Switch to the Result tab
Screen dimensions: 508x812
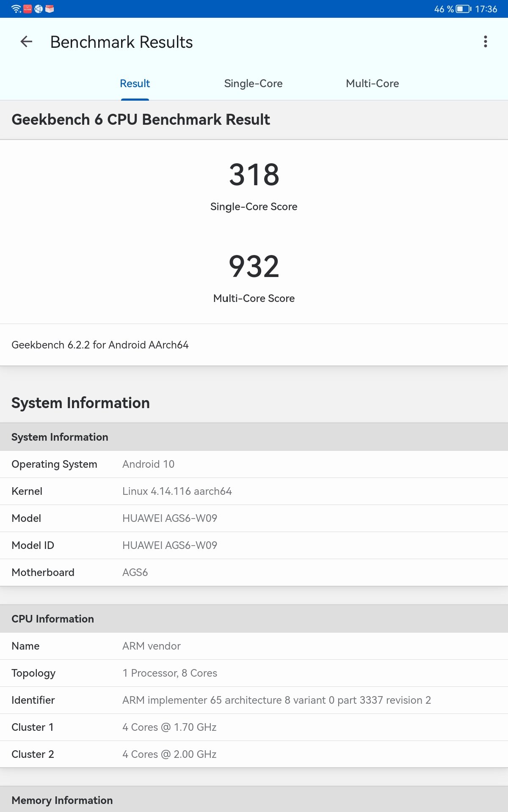pos(135,83)
